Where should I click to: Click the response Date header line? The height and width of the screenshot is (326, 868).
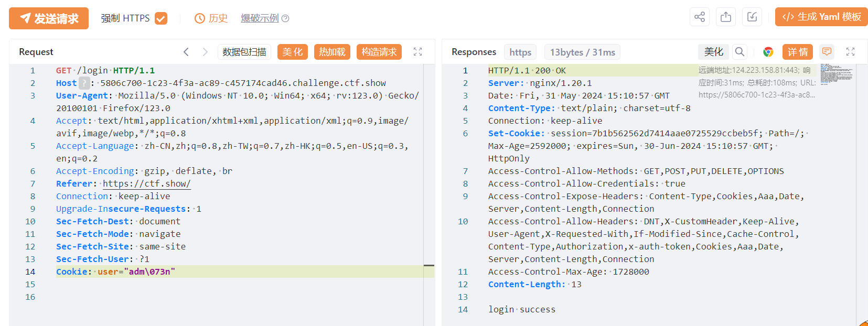[x=579, y=95]
